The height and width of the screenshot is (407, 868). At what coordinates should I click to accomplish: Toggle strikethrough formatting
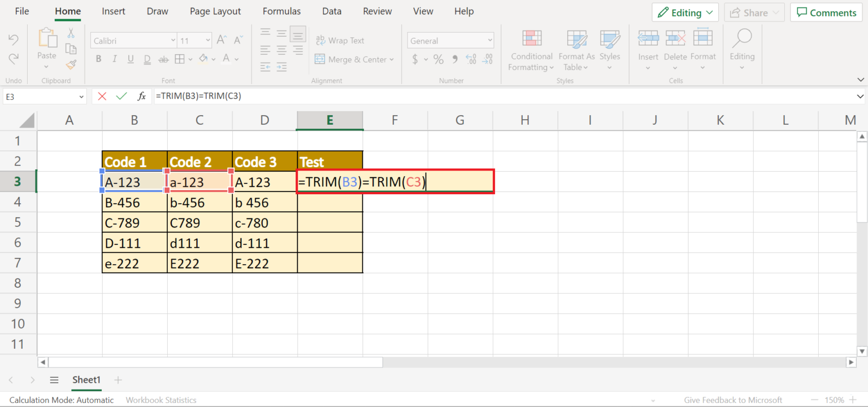(163, 59)
